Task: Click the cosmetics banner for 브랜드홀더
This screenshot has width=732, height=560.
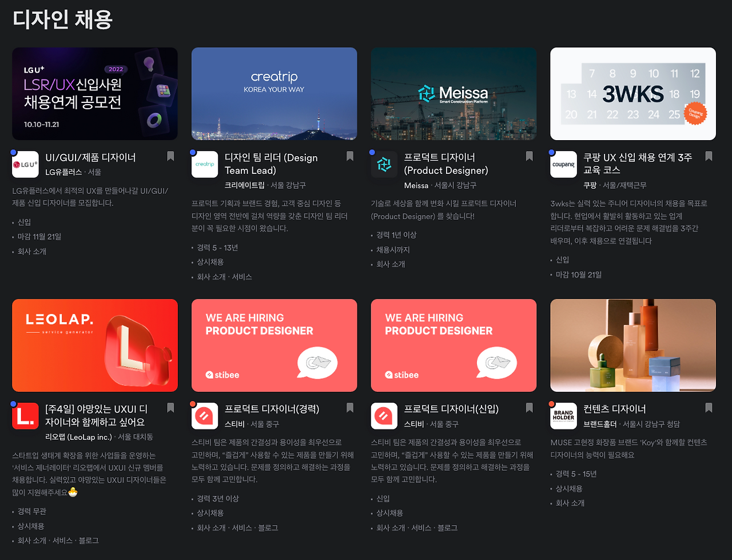Action: tap(632, 345)
